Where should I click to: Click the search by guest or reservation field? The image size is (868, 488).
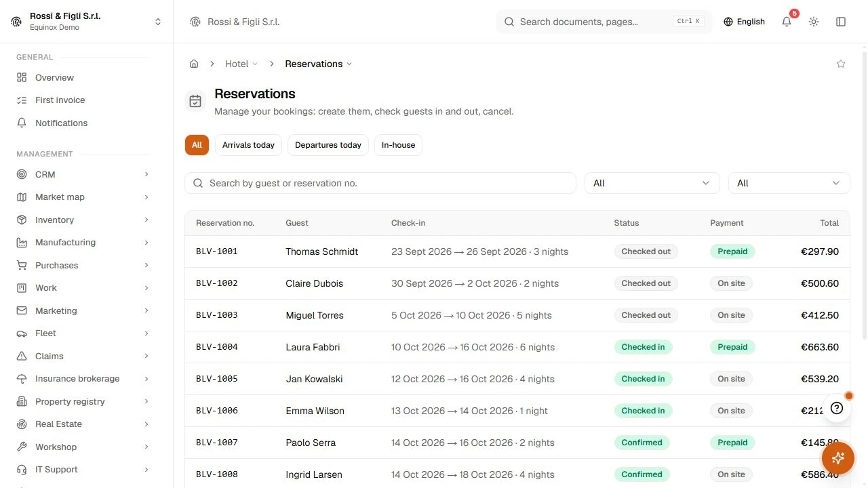coord(380,183)
